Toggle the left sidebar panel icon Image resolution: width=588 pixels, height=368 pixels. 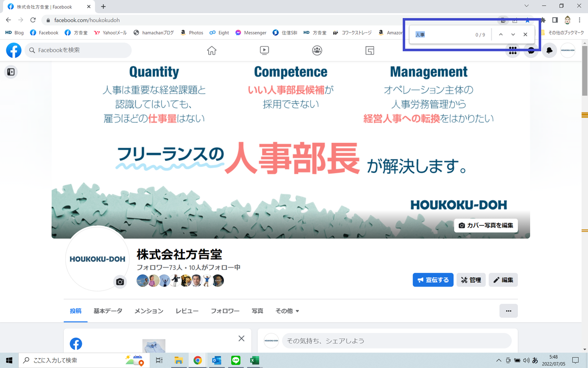(11, 72)
